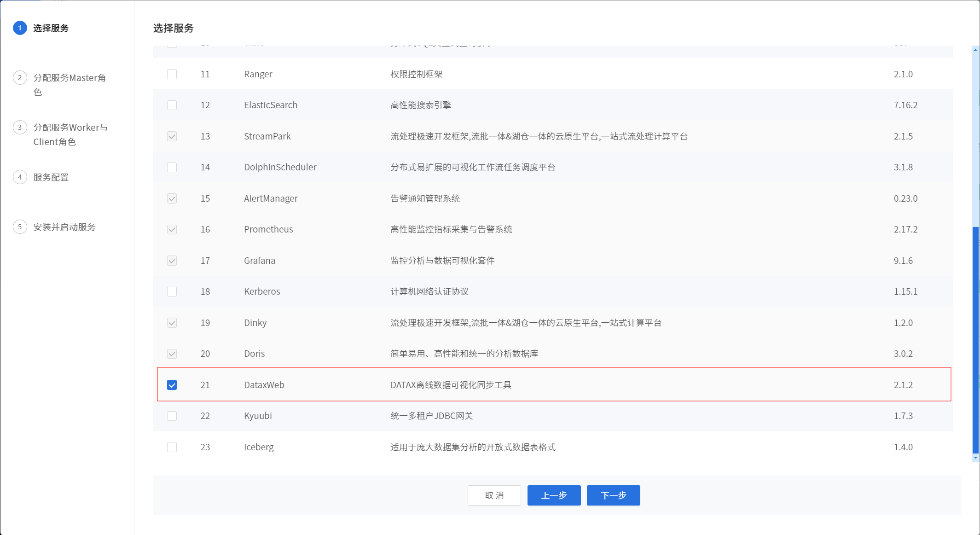The image size is (980, 535).
Task: Tick the Kerberos service checkbox
Action: [172, 291]
